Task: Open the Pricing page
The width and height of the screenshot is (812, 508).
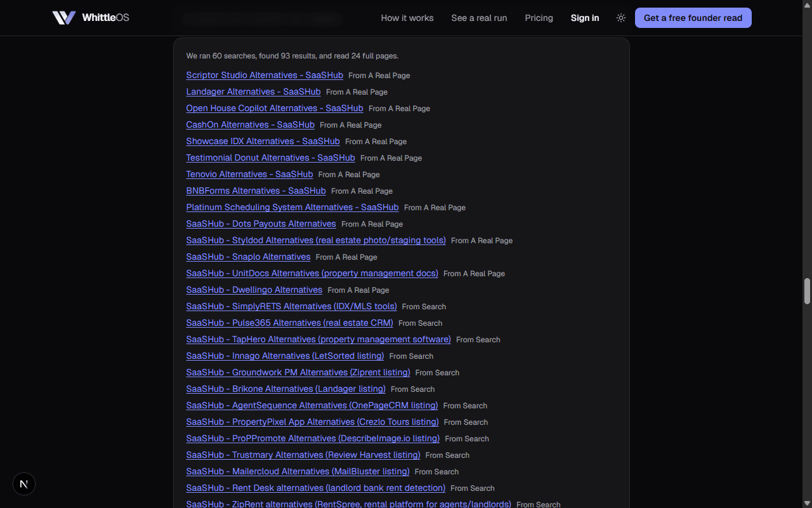Action: [x=539, y=18]
